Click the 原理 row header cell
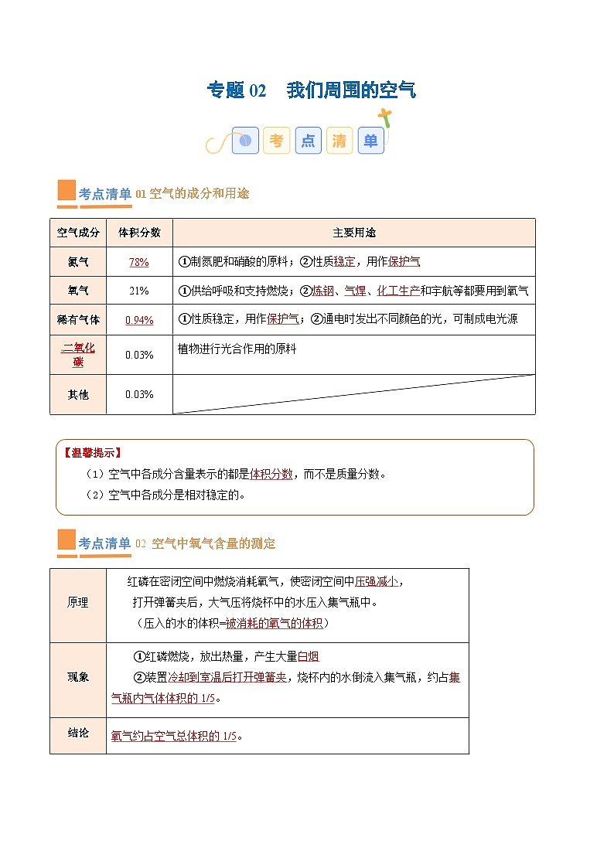The image size is (614, 868). tap(78, 603)
